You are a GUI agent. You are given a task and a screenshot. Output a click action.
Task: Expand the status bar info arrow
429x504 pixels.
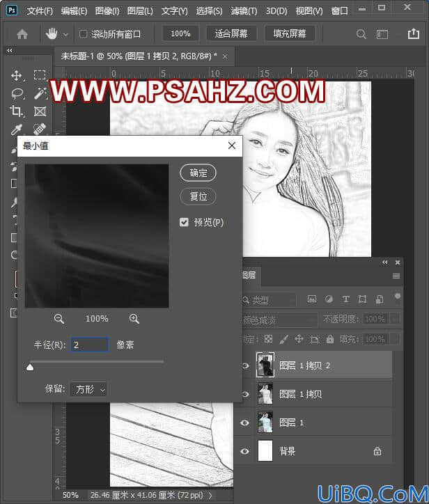[x=210, y=495]
